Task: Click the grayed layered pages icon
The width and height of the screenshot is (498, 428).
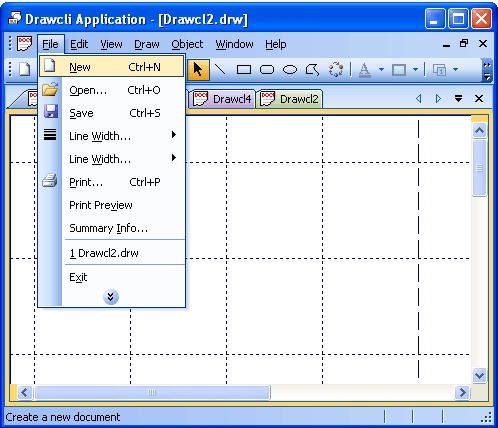Action: click(439, 70)
